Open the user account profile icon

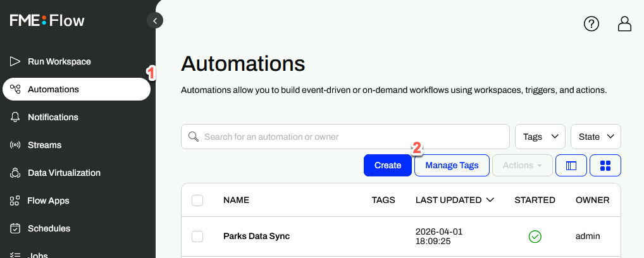pyautogui.click(x=624, y=24)
